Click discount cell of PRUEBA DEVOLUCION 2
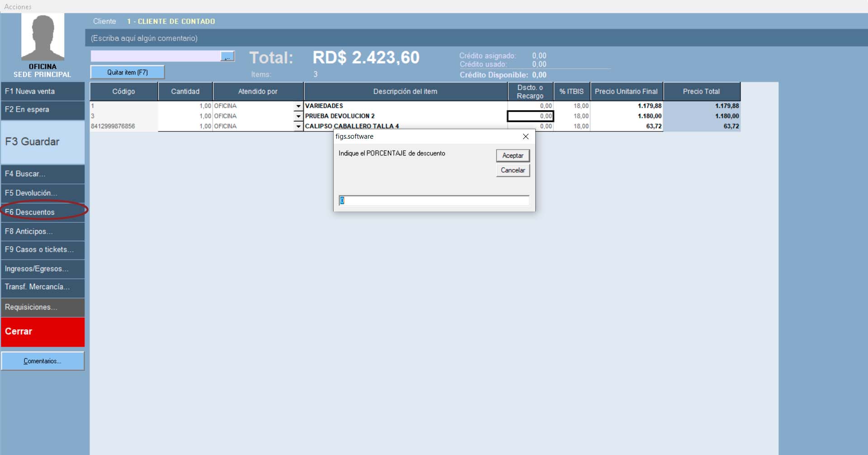Viewport: 868px width, 455px height. point(530,116)
